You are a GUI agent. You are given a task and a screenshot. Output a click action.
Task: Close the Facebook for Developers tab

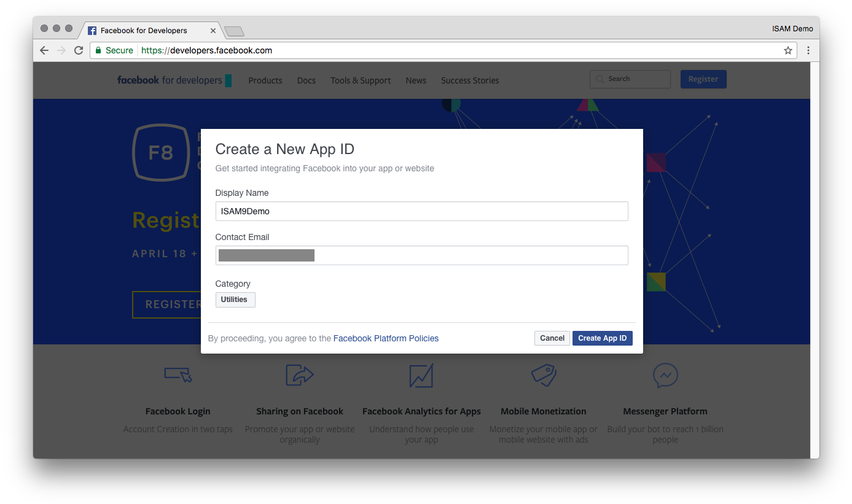coord(213,30)
